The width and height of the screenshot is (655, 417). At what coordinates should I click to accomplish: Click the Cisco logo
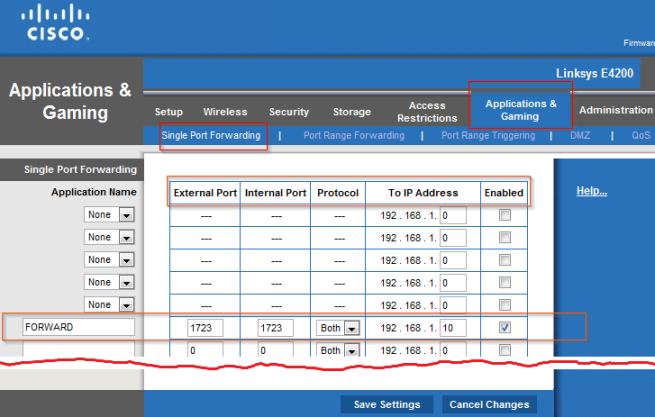click(x=55, y=22)
